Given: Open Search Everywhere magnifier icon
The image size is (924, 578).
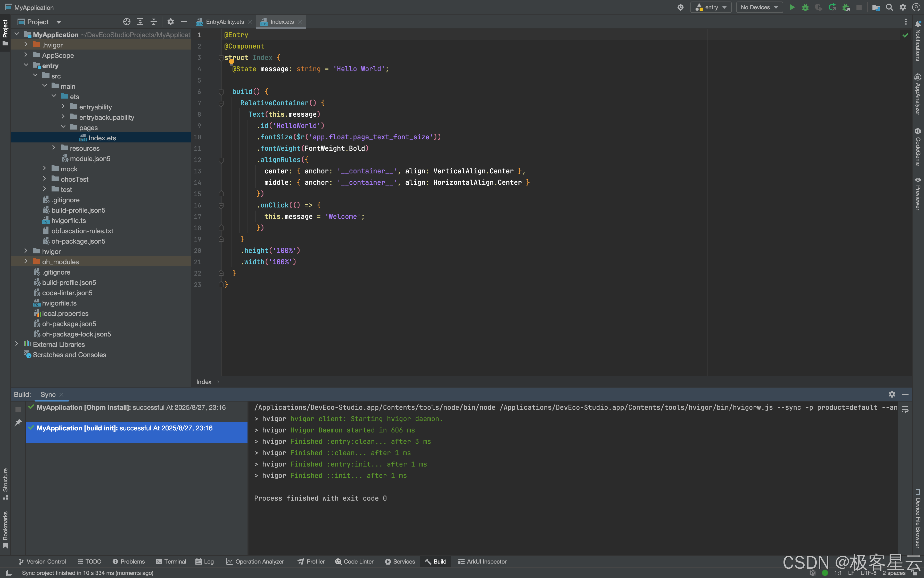Looking at the screenshot, I should coord(889,7).
